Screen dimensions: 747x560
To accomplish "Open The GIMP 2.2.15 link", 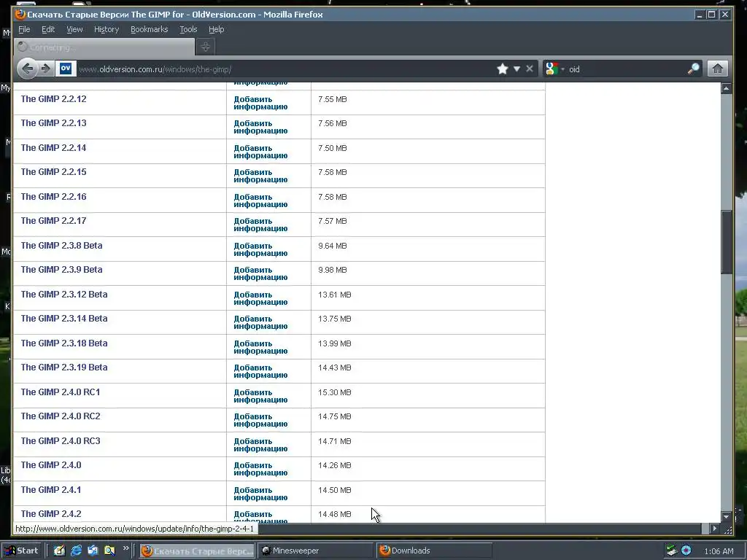I will 53,172.
